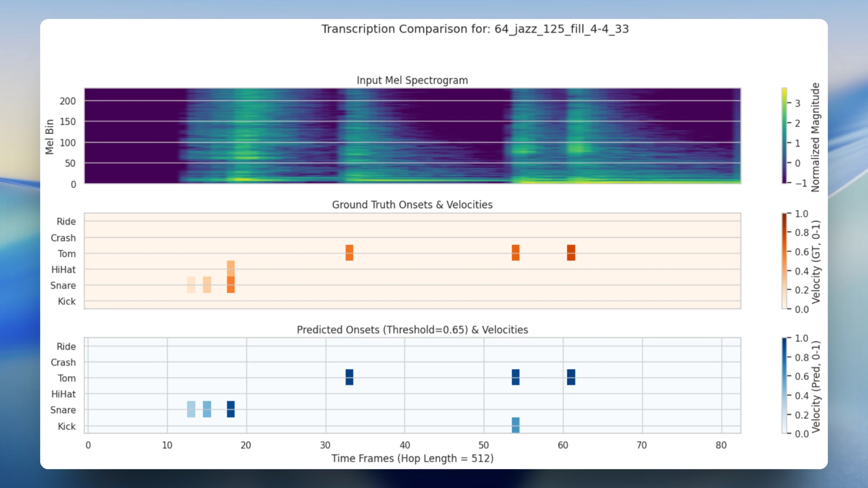This screenshot has height=488, width=868.
Task: Click the predicted Tom onset near frame 33
Action: tap(349, 377)
